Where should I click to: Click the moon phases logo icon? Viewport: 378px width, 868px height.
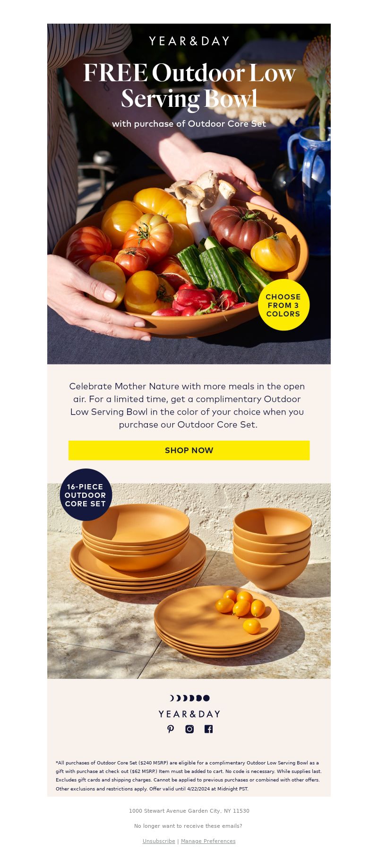pos(189,698)
